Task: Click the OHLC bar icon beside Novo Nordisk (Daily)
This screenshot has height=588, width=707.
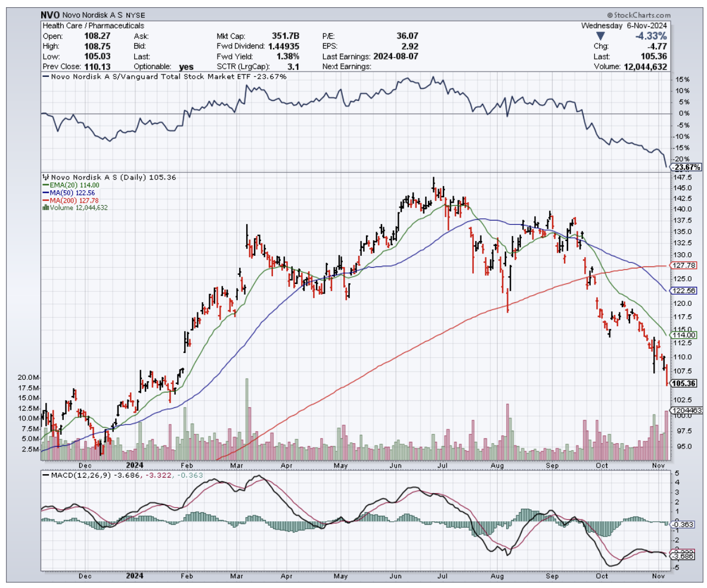Action: [45, 177]
